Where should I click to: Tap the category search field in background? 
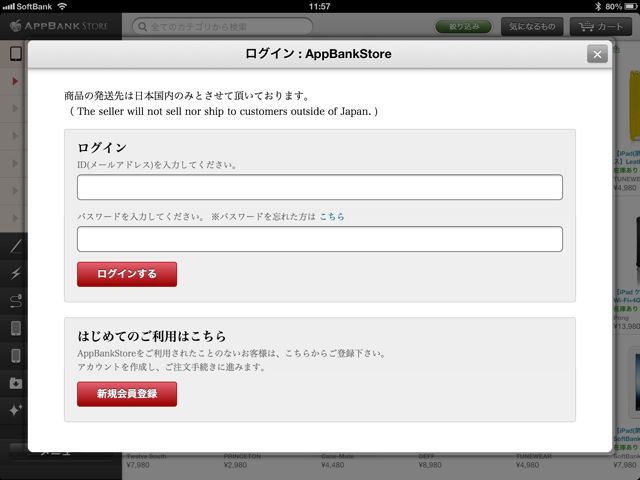point(222,27)
